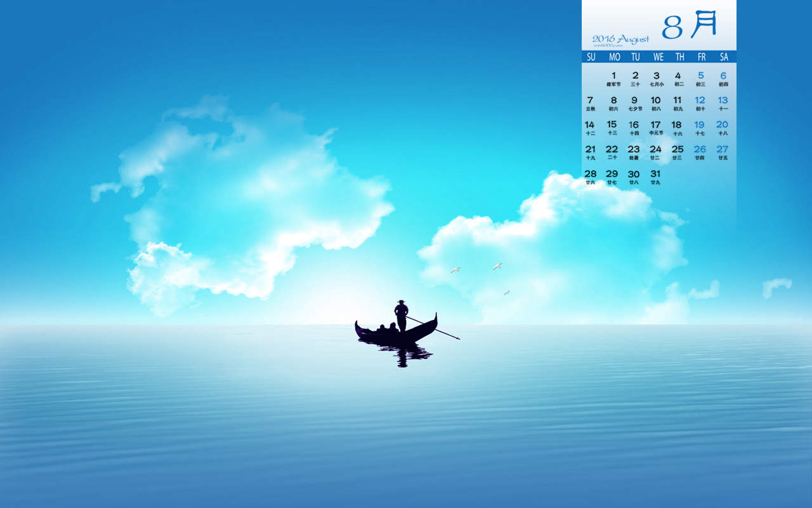The width and height of the screenshot is (812, 508).
Task: Click August 9 with 七夕节 label
Action: point(634,103)
